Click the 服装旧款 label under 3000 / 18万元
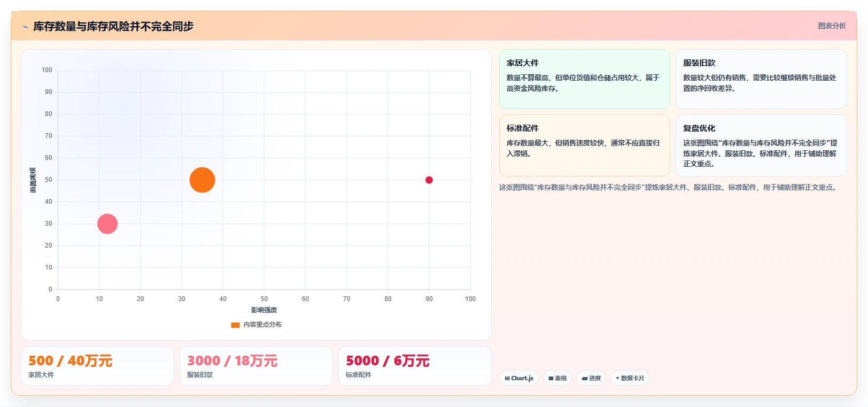This screenshot has width=868, height=407. (200, 375)
